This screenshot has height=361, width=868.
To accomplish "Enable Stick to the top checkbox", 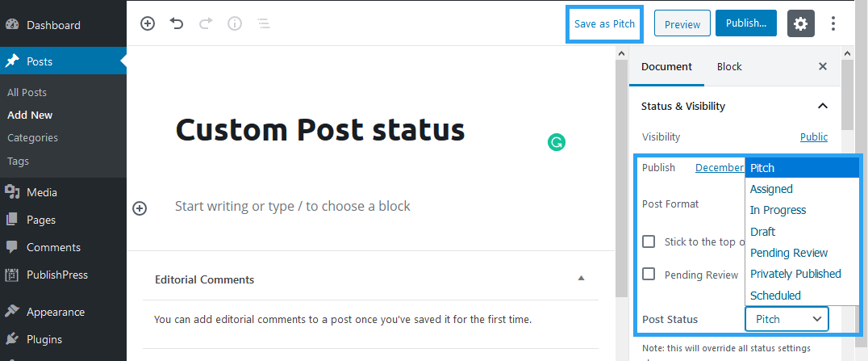I will click(649, 241).
